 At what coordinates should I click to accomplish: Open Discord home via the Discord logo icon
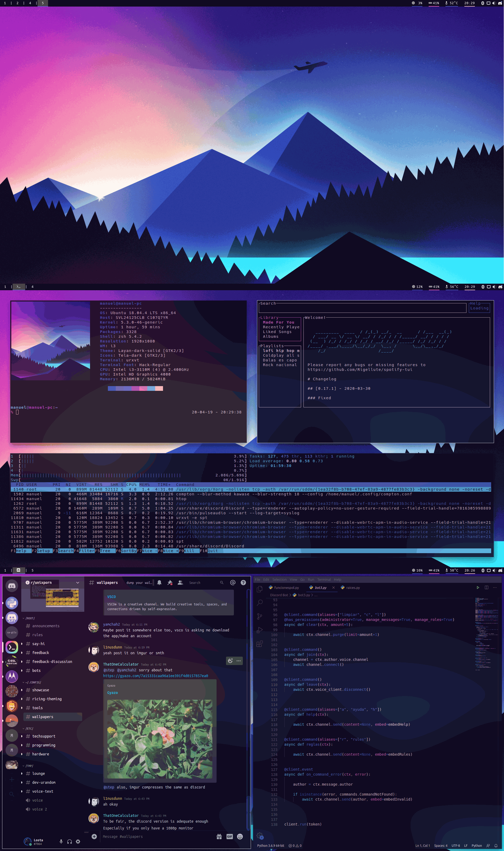point(12,586)
